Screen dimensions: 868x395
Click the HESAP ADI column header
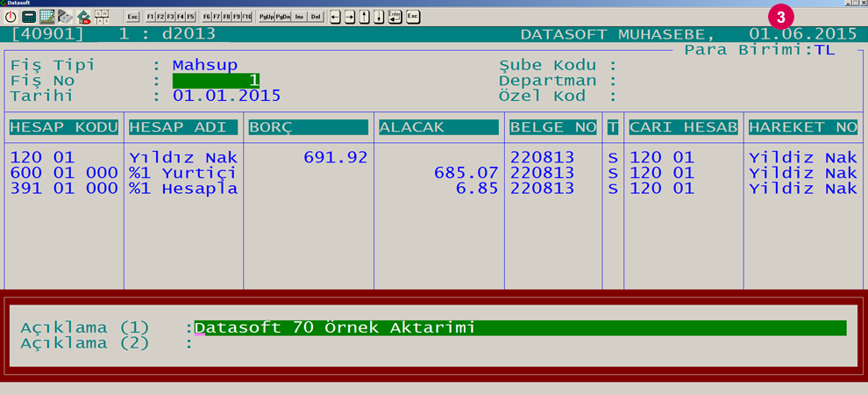click(x=183, y=127)
